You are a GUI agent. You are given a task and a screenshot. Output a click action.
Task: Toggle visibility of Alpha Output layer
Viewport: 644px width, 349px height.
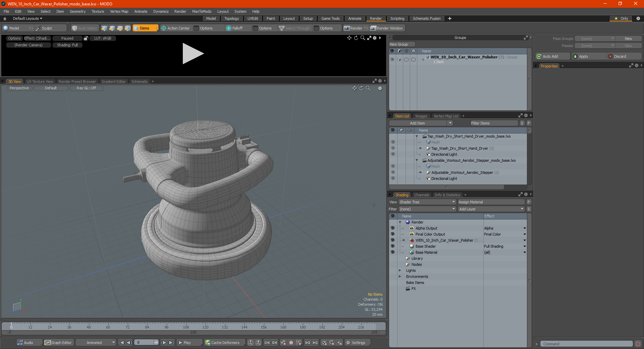click(392, 228)
